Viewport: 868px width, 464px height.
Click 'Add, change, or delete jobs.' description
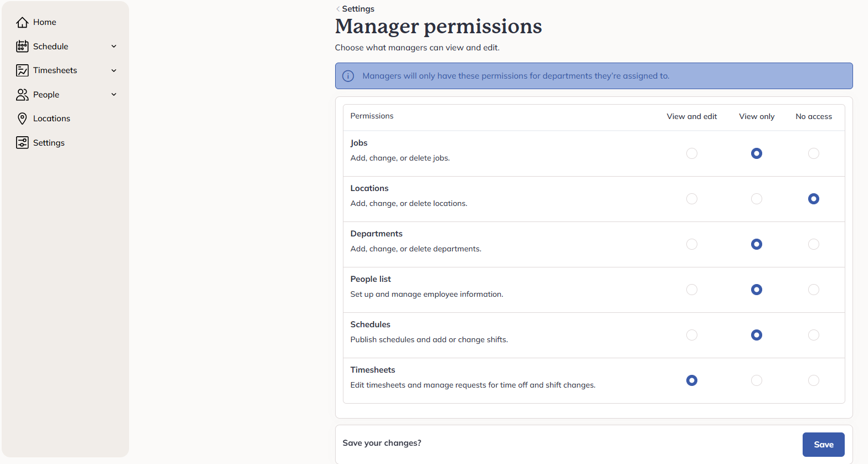point(400,158)
